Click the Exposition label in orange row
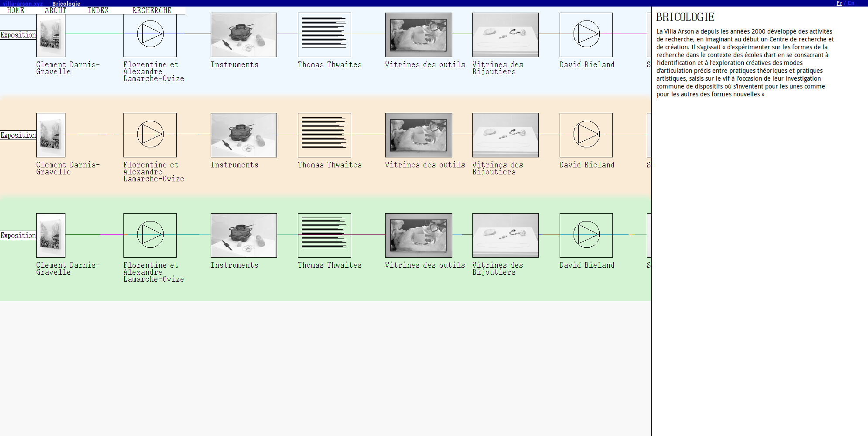 (18, 135)
